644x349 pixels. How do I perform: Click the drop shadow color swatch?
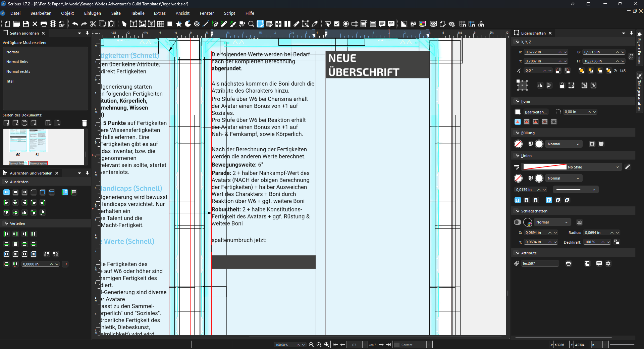point(528,222)
